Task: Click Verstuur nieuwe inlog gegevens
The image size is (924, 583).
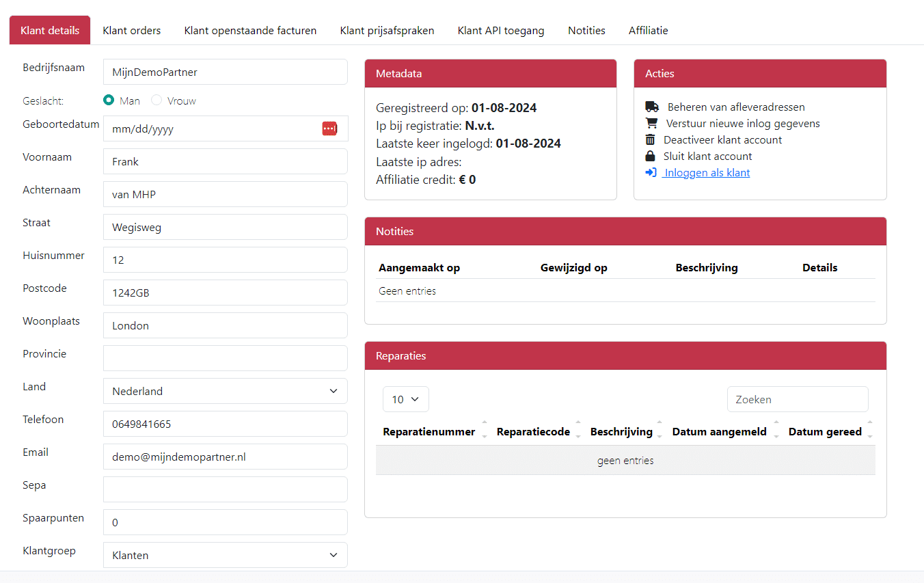Action: click(743, 124)
